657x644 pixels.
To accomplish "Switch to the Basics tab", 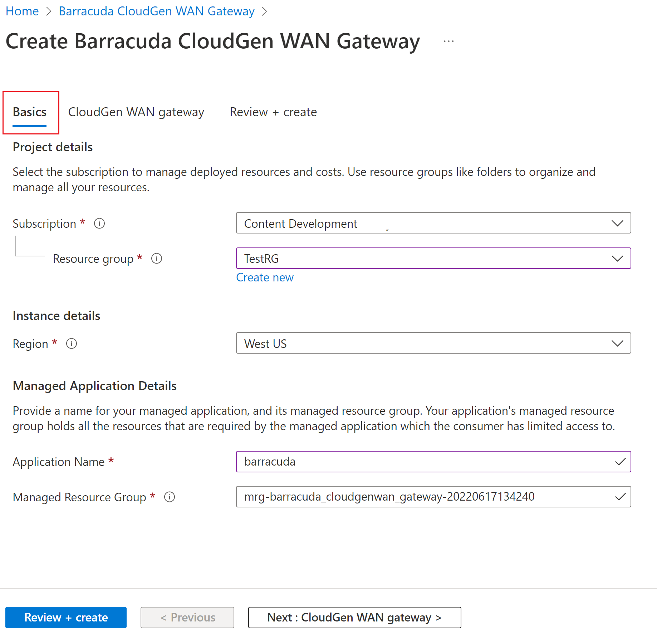I will tap(30, 112).
